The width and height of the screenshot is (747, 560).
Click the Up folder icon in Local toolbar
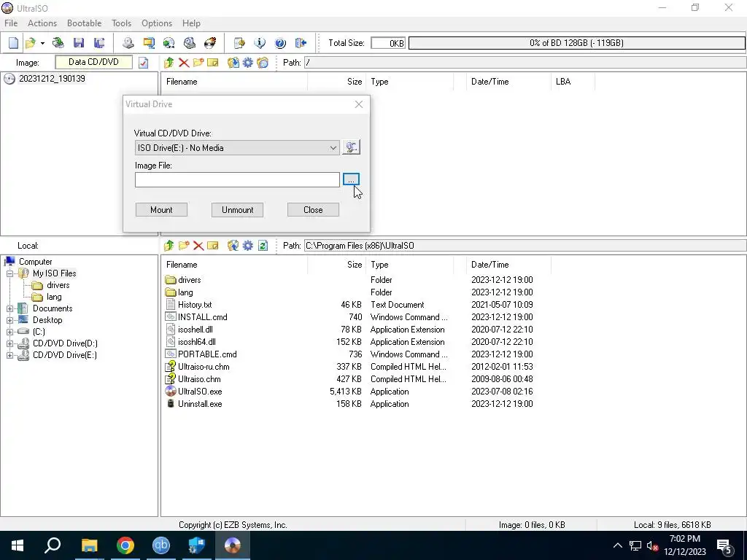click(x=169, y=246)
